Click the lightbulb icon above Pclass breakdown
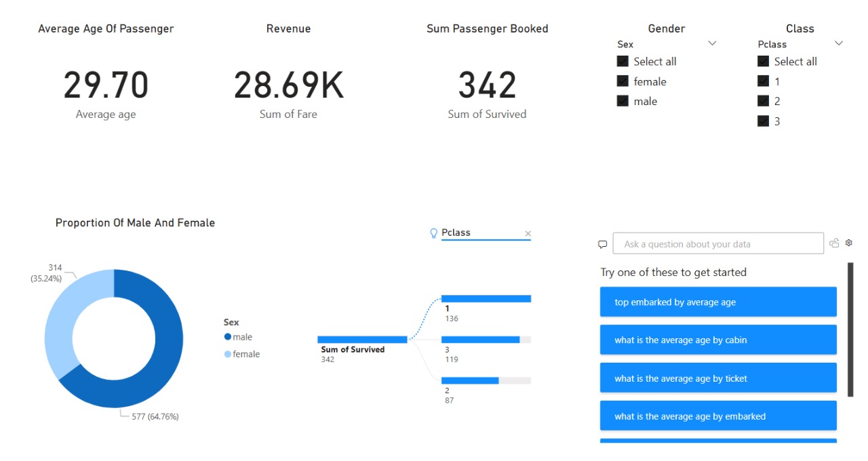Screen dimensions: 868x461 [x=433, y=233]
